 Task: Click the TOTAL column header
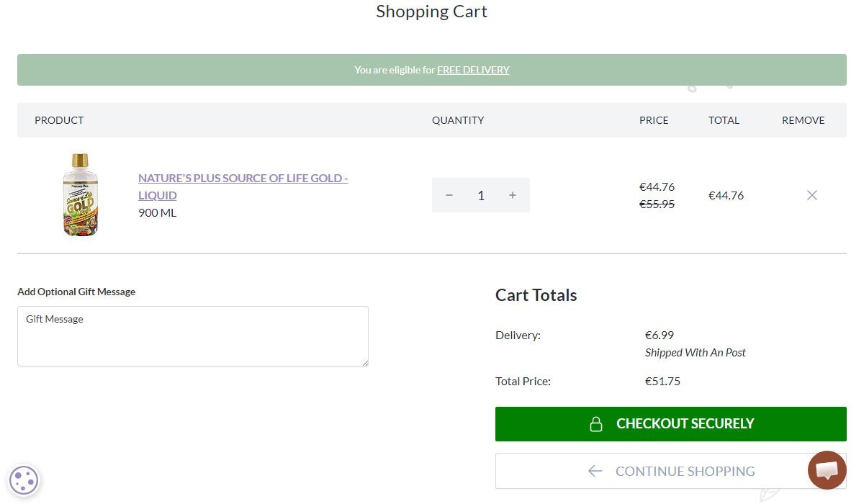coord(724,120)
